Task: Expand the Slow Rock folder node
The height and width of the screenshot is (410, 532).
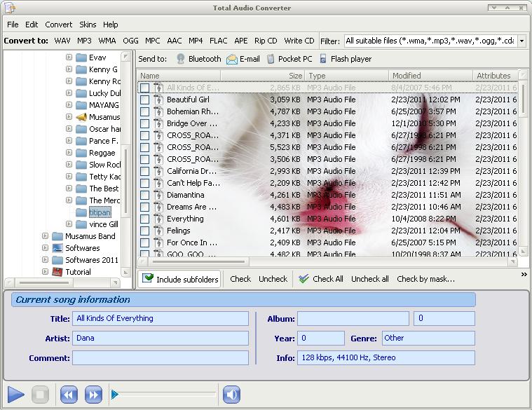Action: (x=69, y=165)
